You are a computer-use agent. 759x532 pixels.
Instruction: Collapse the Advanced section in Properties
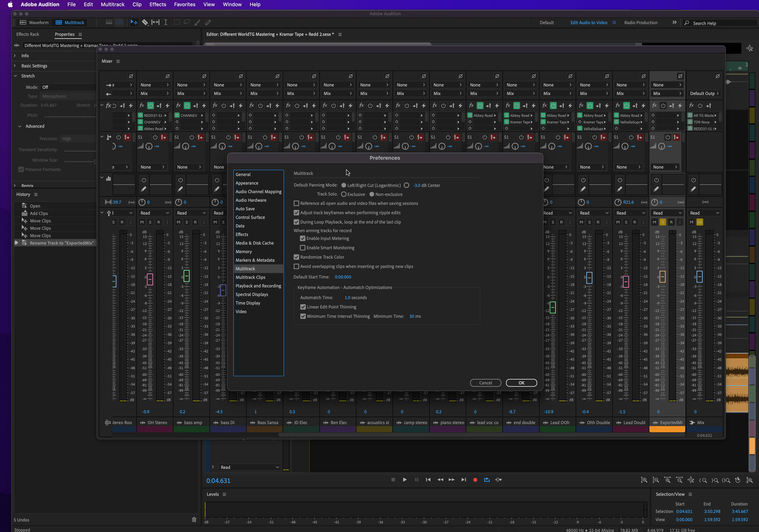pos(19,126)
